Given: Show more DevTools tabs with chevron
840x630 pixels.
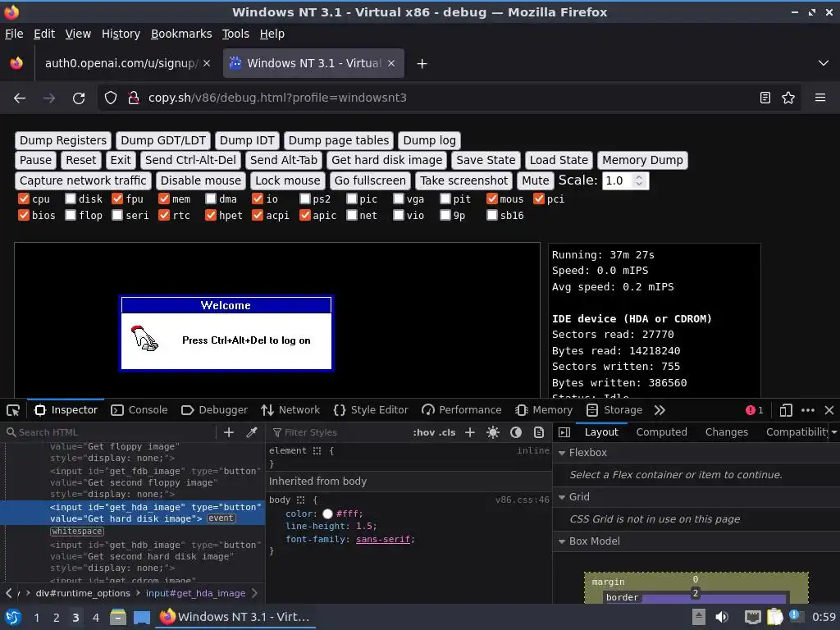Looking at the screenshot, I should point(660,410).
